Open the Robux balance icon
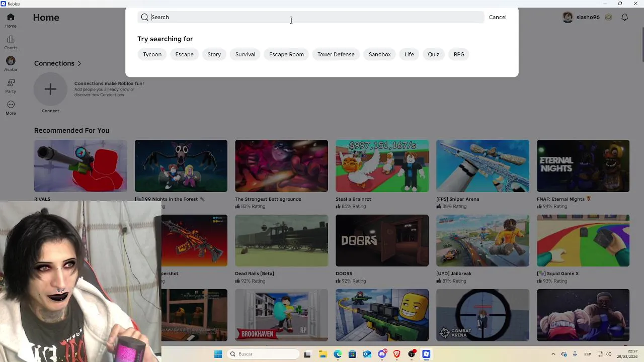 pyautogui.click(x=608, y=17)
